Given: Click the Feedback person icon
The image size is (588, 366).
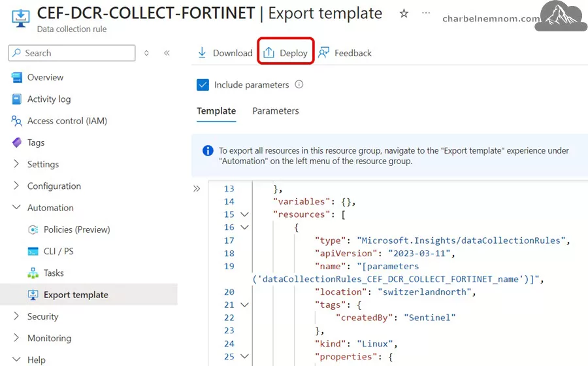Looking at the screenshot, I should click(323, 52).
